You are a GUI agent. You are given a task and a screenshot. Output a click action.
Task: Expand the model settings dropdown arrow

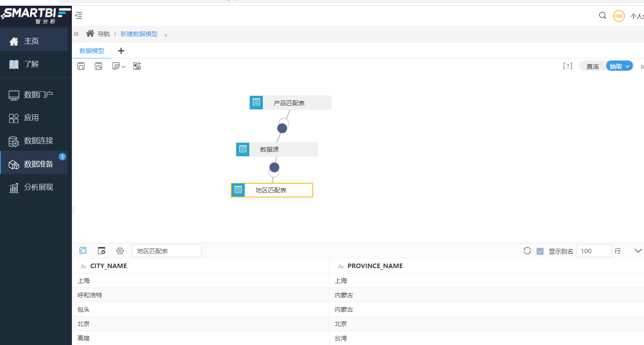pyautogui.click(x=124, y=67)
